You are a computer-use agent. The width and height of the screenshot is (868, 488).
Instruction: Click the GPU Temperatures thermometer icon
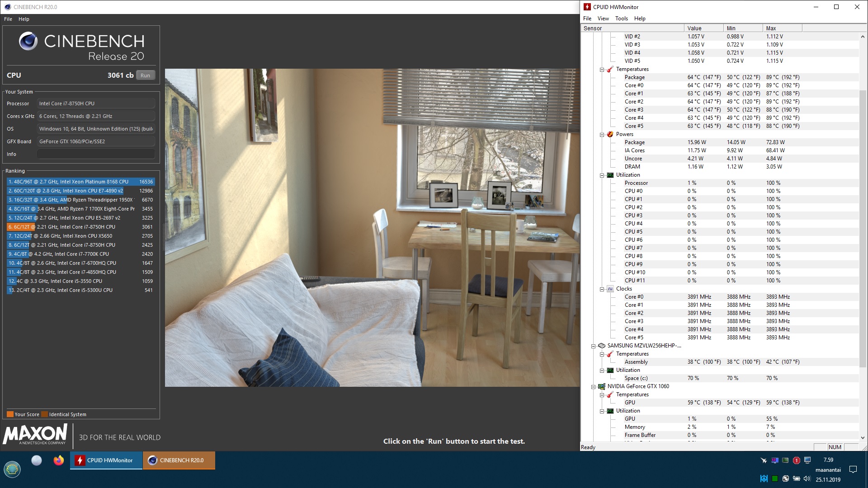(610, 394)
